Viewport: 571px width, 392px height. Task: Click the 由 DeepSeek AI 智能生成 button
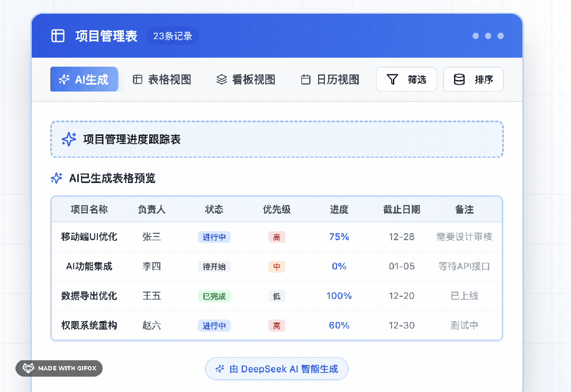277,369
